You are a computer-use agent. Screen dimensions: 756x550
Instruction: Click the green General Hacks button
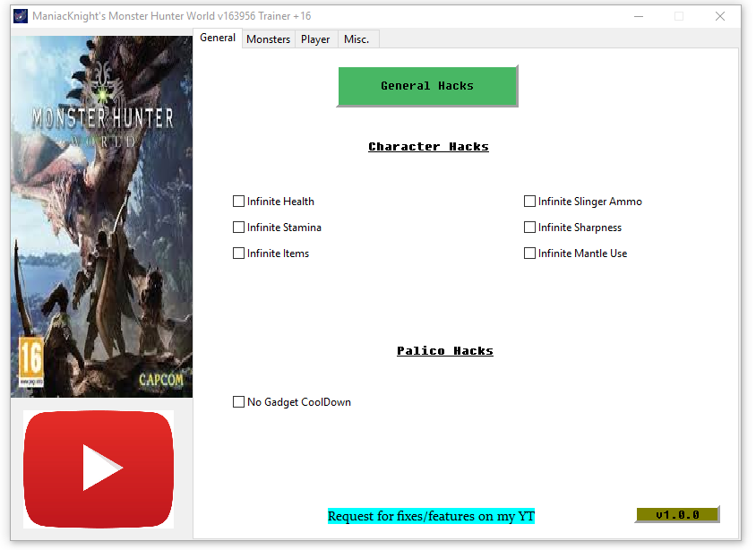click(427, 86)
